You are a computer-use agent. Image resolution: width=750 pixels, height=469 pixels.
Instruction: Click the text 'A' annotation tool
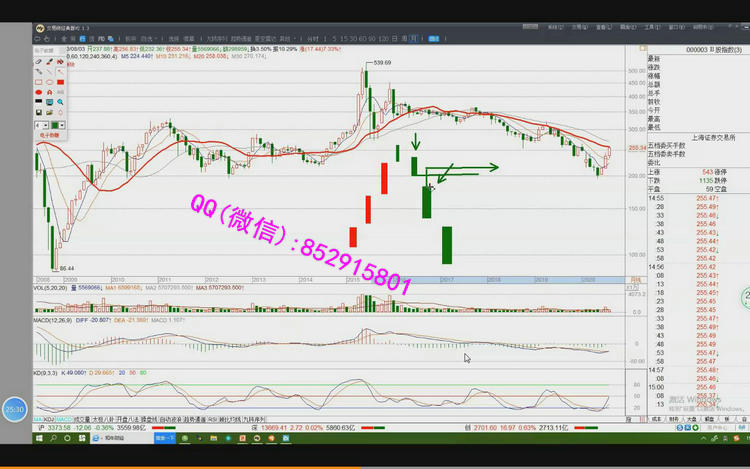pos(50,91)
